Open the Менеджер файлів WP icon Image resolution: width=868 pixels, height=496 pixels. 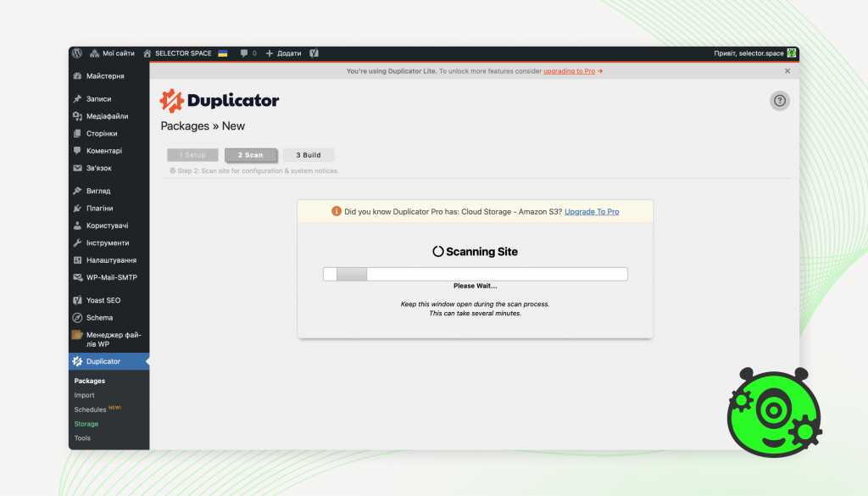point(79,337)
